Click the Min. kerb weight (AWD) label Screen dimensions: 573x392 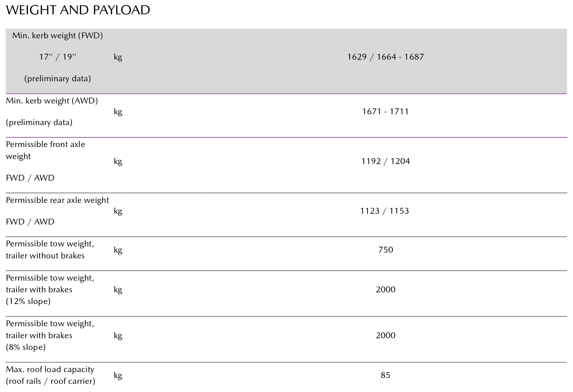coord(52,101)
